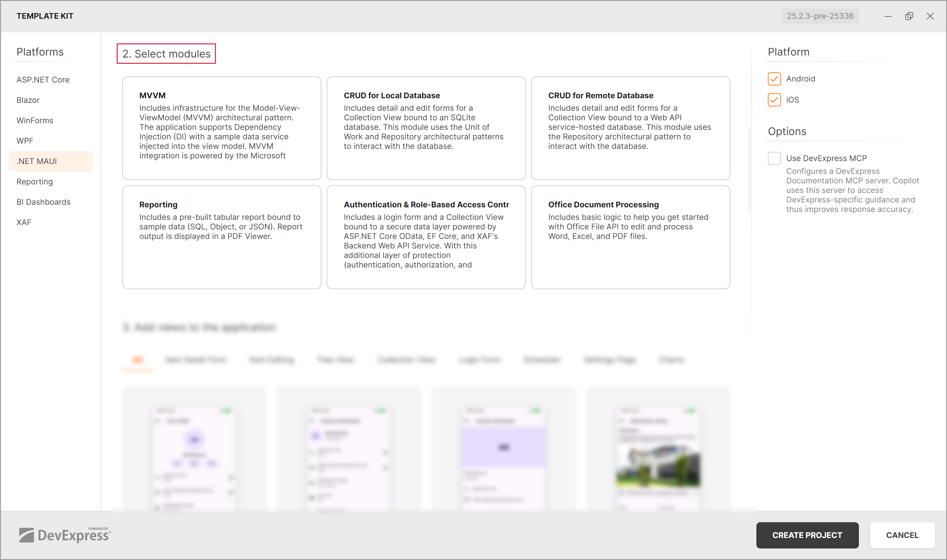Switch to the Blazor platform
Image resolution: width=947 pixels, height=560 pixels.
click(x=28, y=100)
